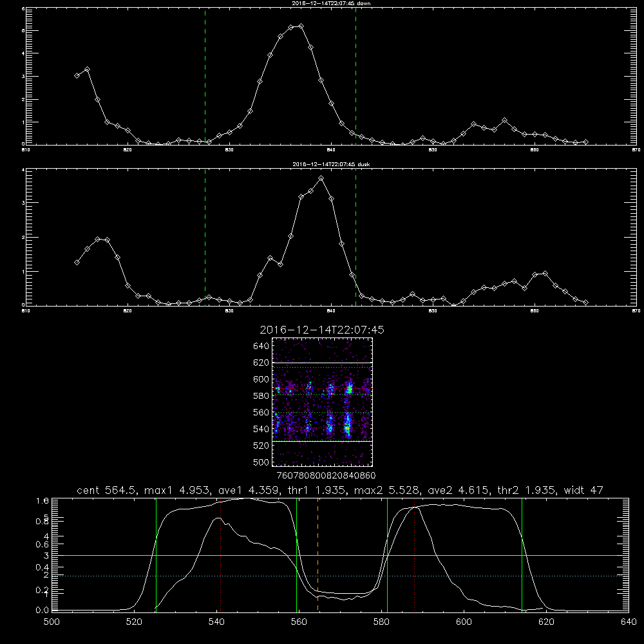Image resolution: width=644 pixels, height=644 pixels.
Task: Open the spectral heatmap image
Action: pyautogui.click(x=322, y=402)
